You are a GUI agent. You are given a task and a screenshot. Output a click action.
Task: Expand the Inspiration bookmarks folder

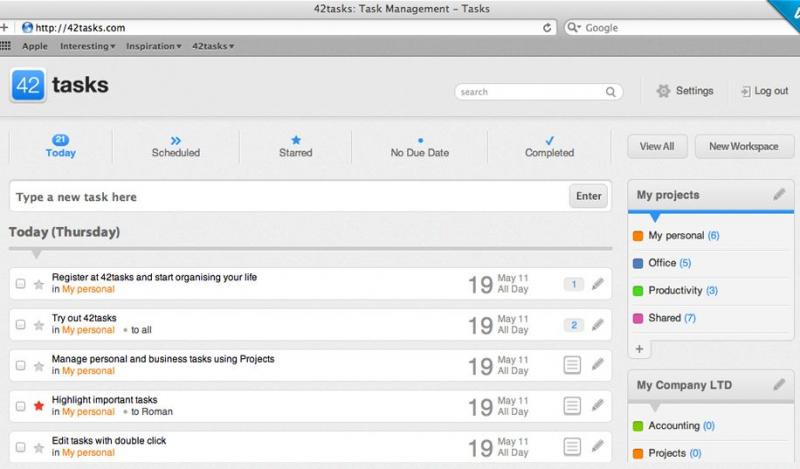(x=154, y=46)
